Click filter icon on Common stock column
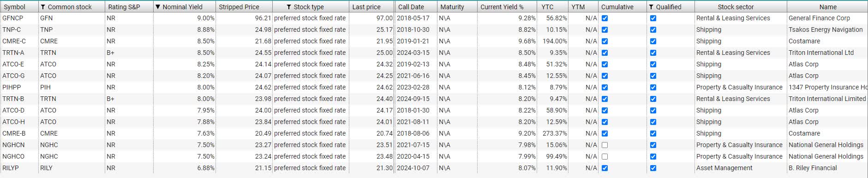This screenshot has width=868, height=178. coord(43,7)
